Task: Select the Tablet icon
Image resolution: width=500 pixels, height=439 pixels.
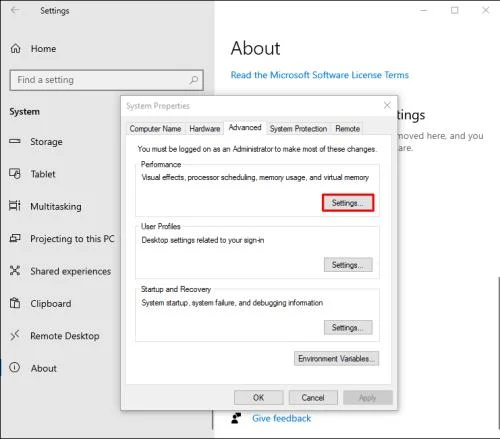Action: pos(15,174)
